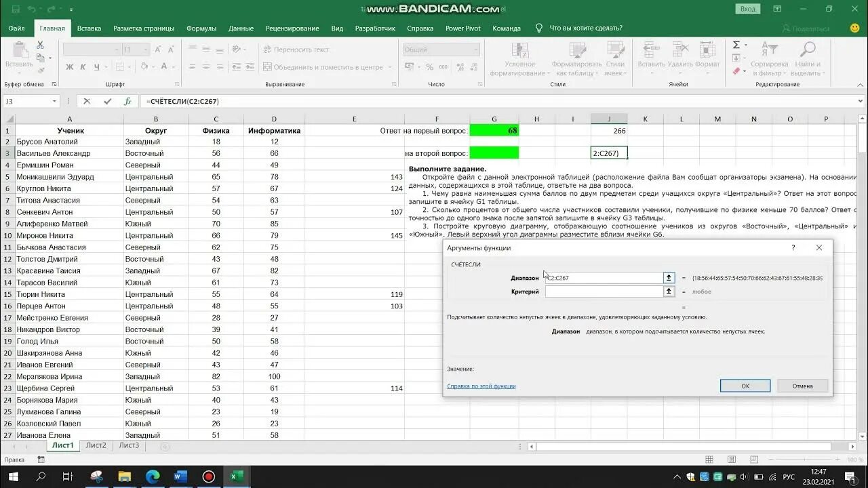Viewport: 868px width, 488px height.
Task: Click the range selector arrow beside Критерий
Action: point(669,291)
